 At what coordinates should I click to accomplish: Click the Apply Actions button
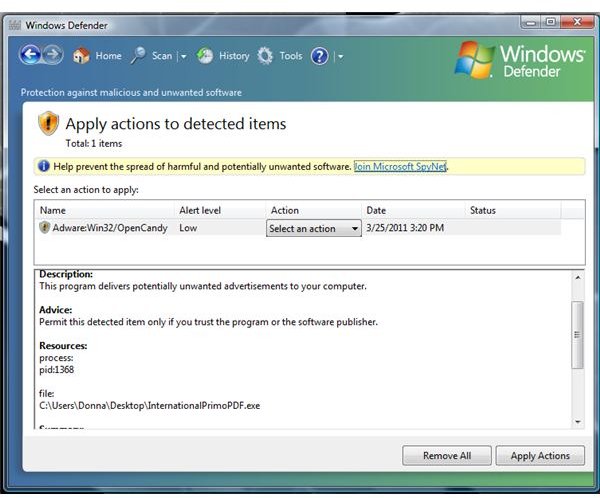point(540,456)
